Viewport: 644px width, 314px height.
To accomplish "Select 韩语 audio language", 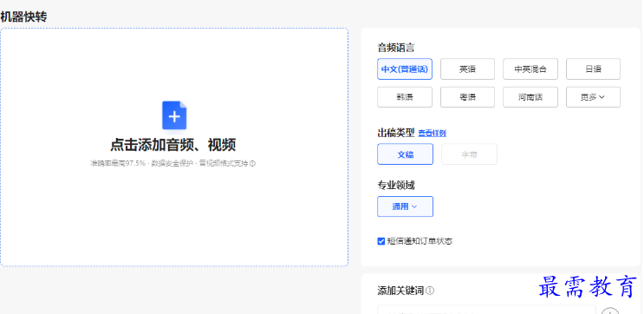I will [x=405, y=97].
